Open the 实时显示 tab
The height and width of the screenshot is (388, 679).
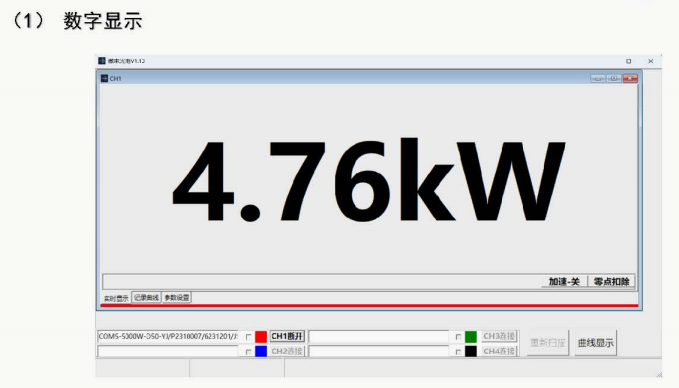116,298
